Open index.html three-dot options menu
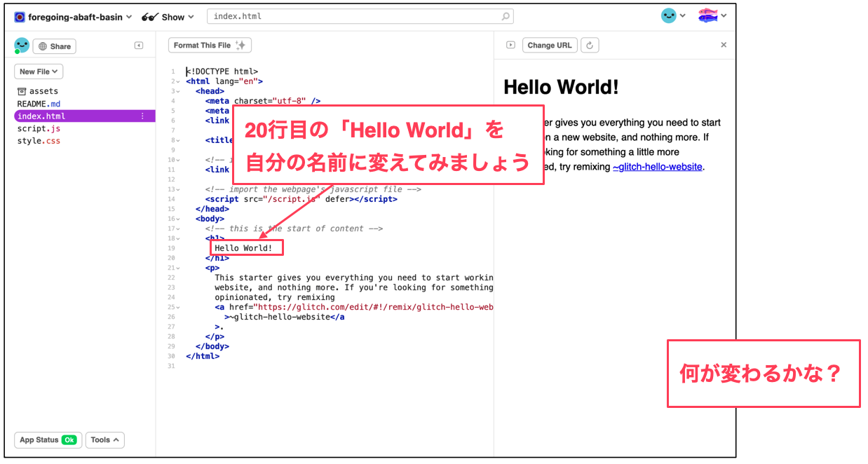This screenshot has width=868, height=464. pyautogui.click(x=143, y=116)
